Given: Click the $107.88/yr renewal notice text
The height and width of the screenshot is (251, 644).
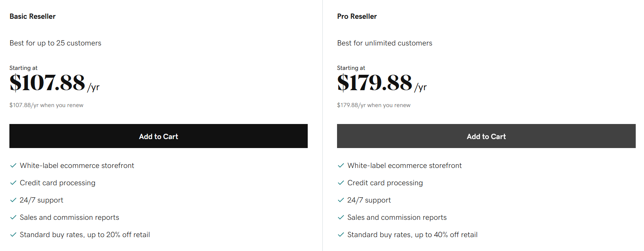Looking at the screenshot, I should point(47,105).
